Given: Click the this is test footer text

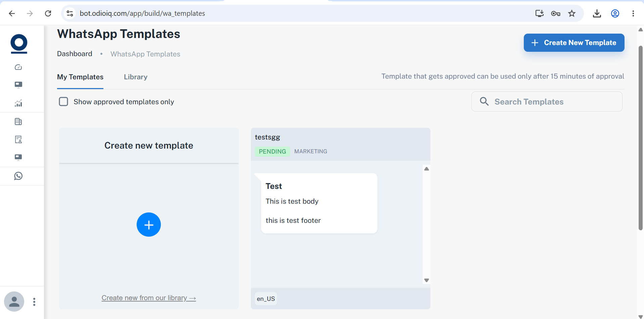Looking at the screenshot, I should pyautogui.click(x=293, y=221).
